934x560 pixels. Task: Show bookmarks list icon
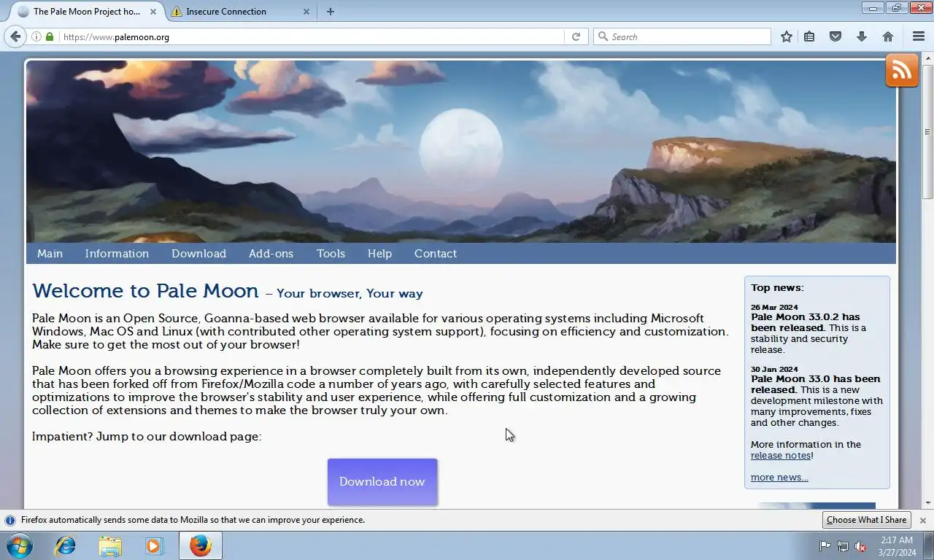(809, 36)
